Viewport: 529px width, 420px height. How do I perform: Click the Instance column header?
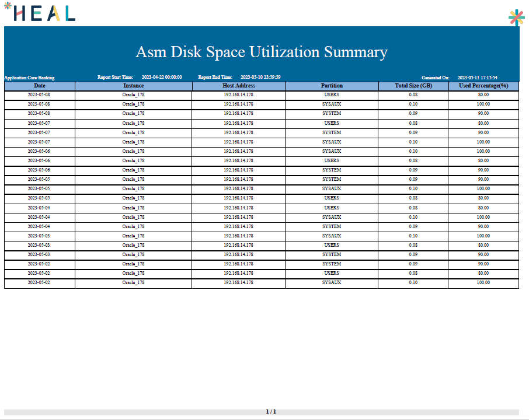click(133, 86)
